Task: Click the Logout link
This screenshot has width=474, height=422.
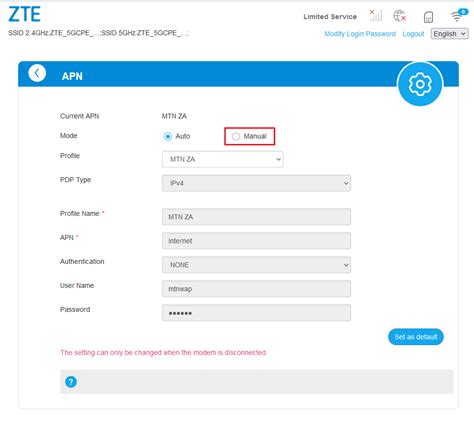Action: pos(413,34)
